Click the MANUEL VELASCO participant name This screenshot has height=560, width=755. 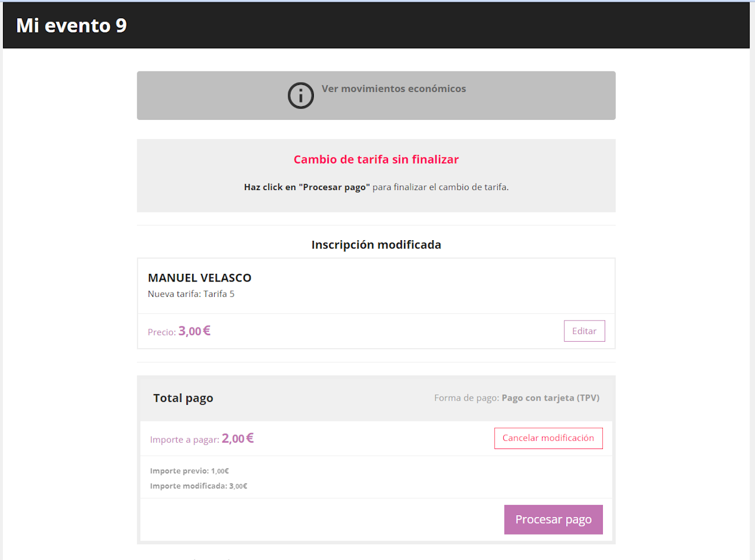coord(199,278)
